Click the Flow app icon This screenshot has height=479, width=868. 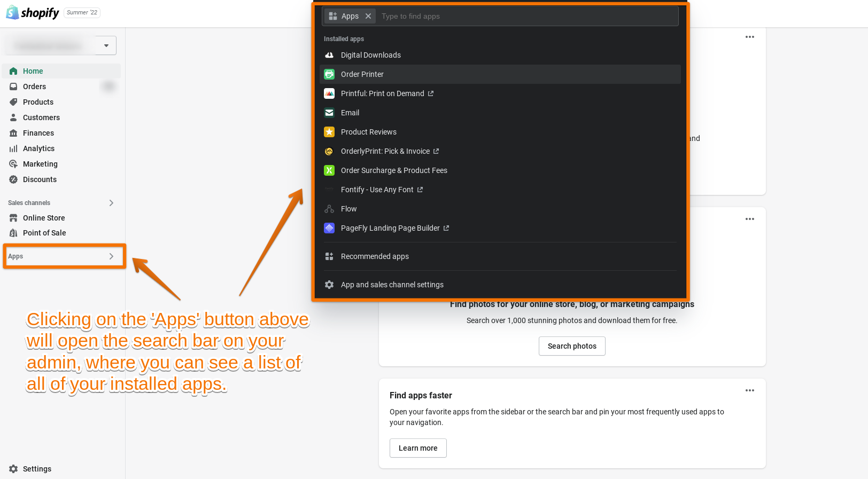pyautogui.click(x=329, y=209)
